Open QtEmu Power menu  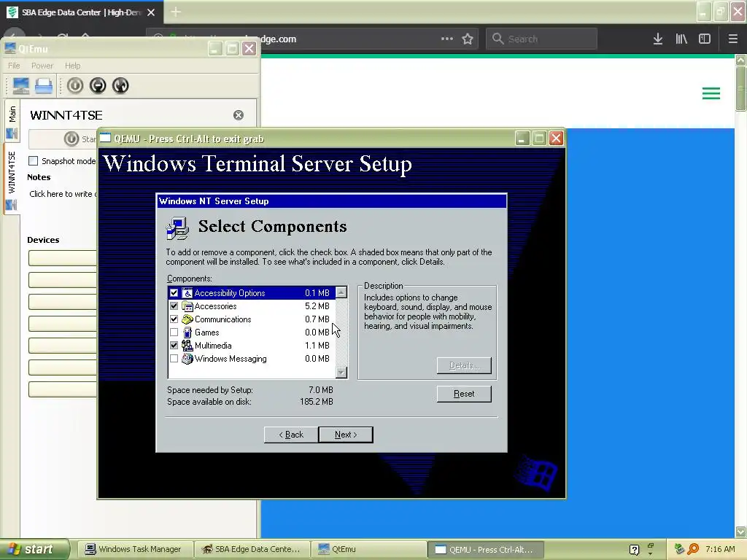point(42,66)
